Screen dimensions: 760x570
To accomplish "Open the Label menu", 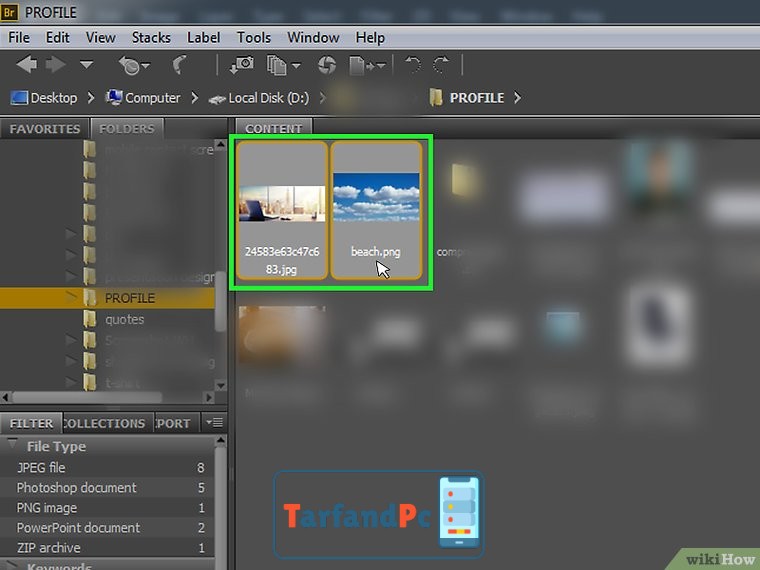I will [x=204, y=38].
